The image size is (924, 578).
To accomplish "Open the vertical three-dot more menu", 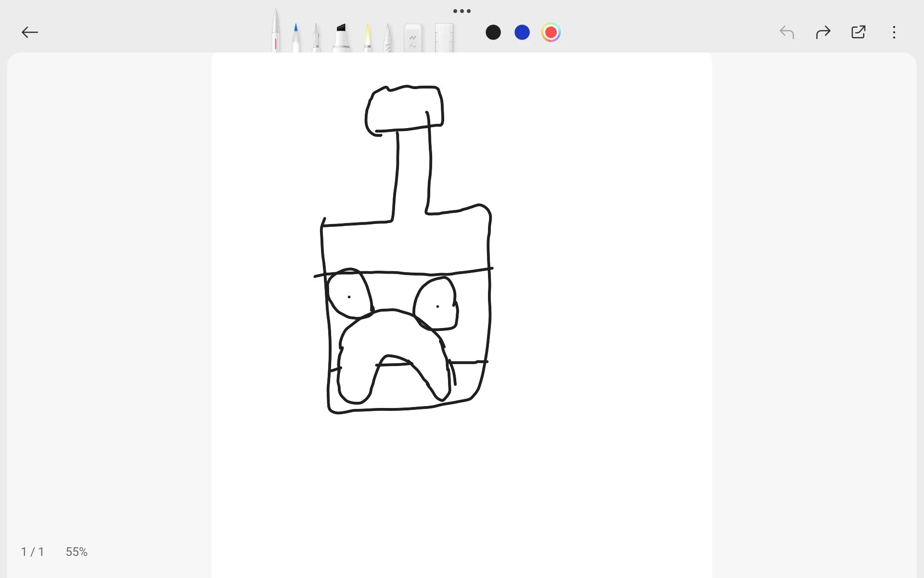I will click(x=894, y=32).
